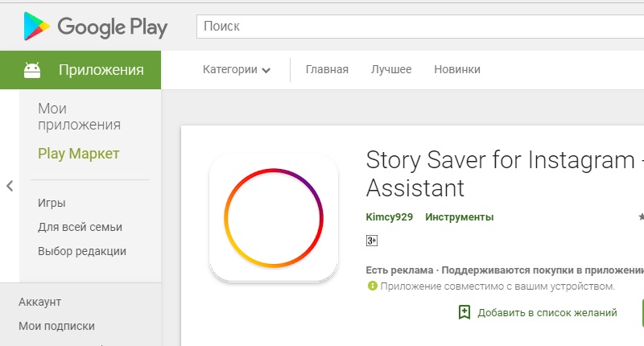This screenshot has width=644, height=346.
Task: Open the Приложения section
Action: 80,70
